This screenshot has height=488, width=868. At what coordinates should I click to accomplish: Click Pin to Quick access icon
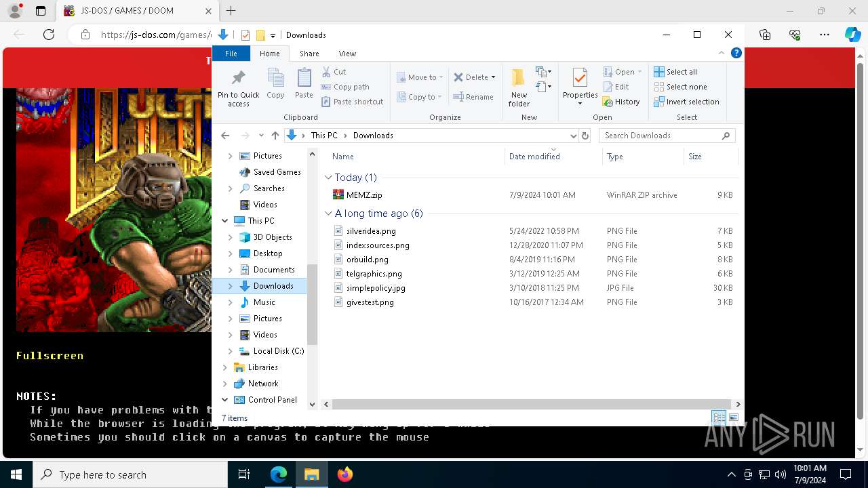coord(238,77)
